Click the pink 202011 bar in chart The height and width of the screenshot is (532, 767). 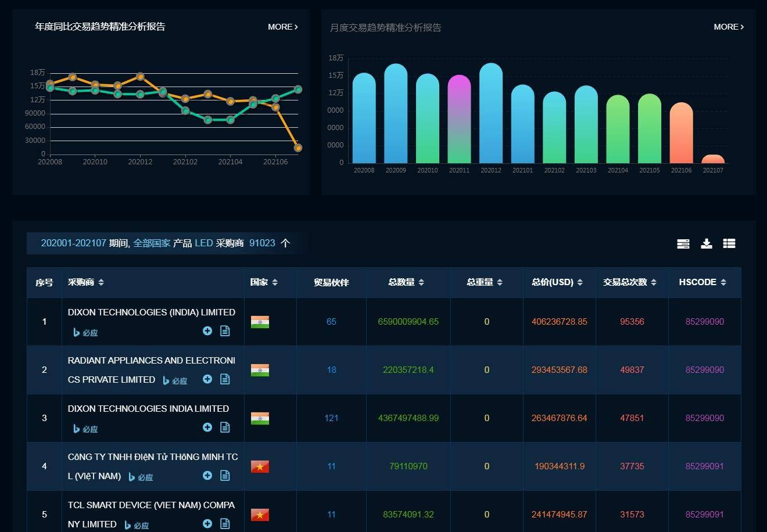pos(459,119)
